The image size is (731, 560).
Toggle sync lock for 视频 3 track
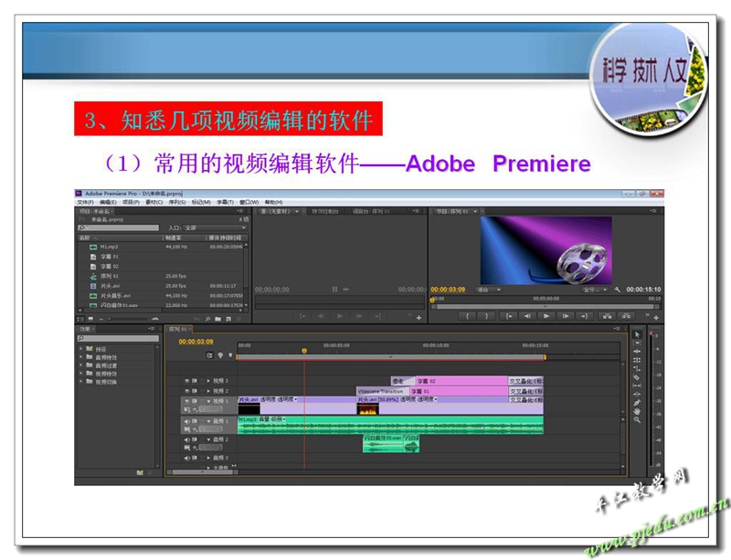pos(195,381)
